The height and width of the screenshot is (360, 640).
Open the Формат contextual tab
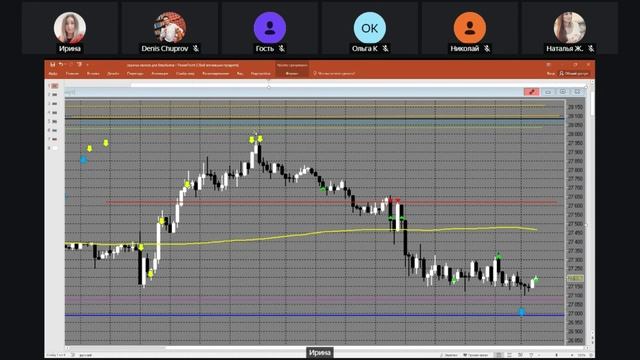[x=292, y=73]
